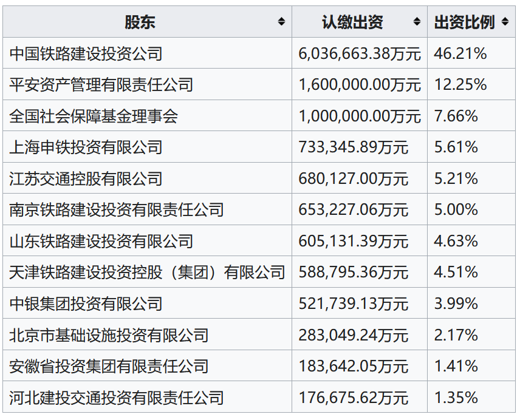Image resolution: width=520 pixels, height=420 pixels.
Task: Click the 4.63% ratio value
Action: tap(456, 241)
